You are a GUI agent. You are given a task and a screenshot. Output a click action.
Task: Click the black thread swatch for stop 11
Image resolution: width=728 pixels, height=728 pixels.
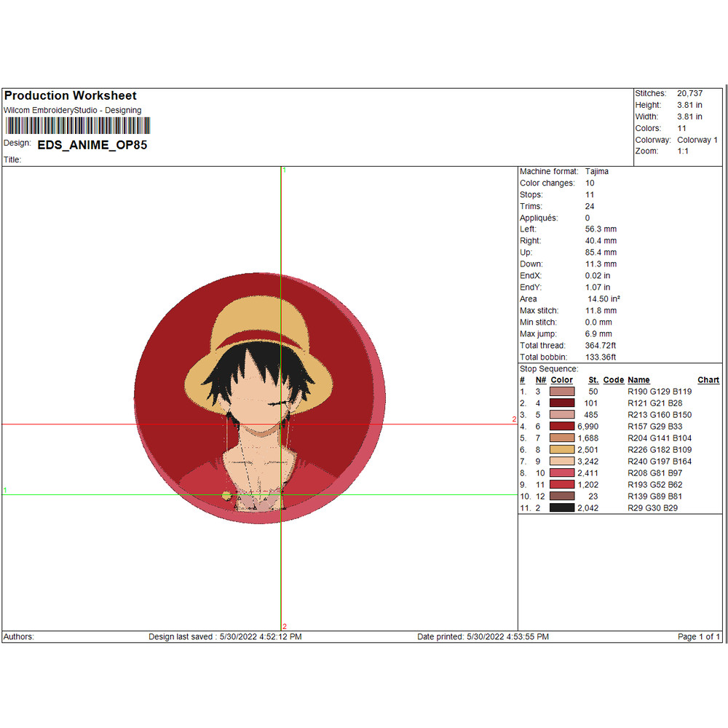tap(561, 507)
